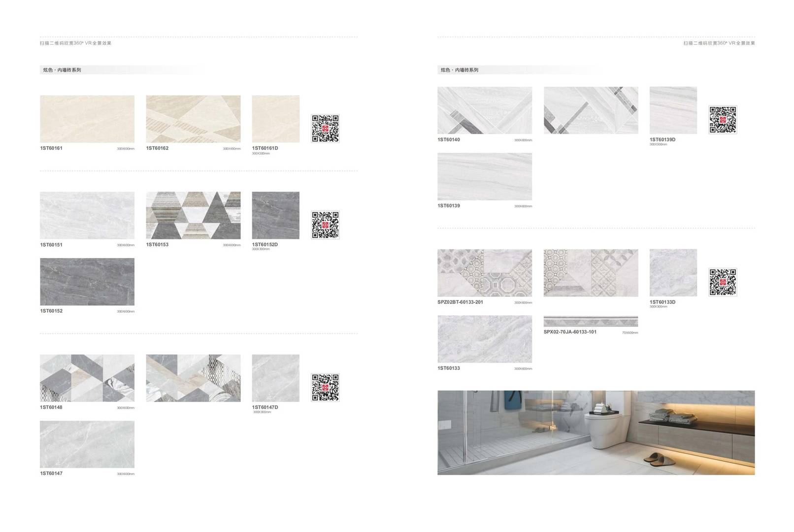
Task: Click the 1ST60151 product code label
Action: click(51, 245)
